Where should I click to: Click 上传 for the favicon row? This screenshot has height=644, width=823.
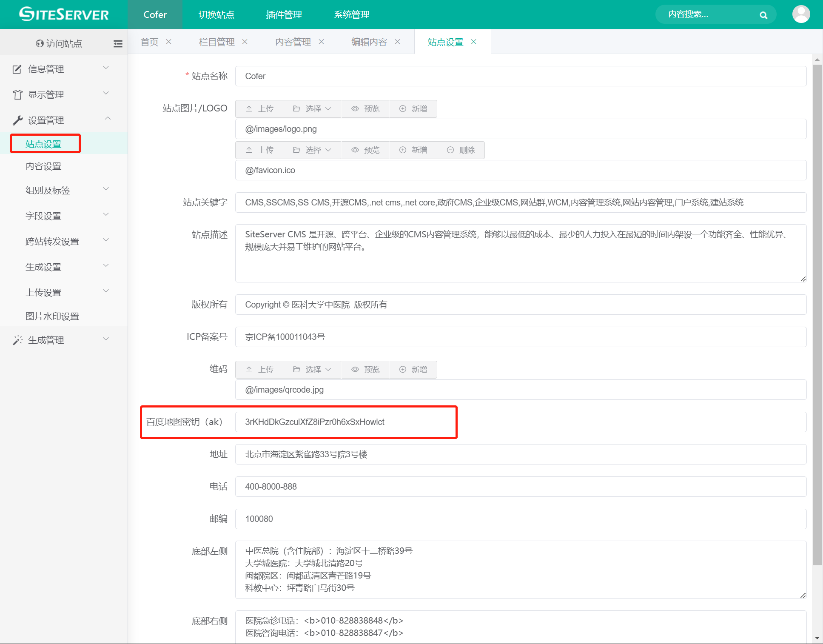tap(259, 150)
